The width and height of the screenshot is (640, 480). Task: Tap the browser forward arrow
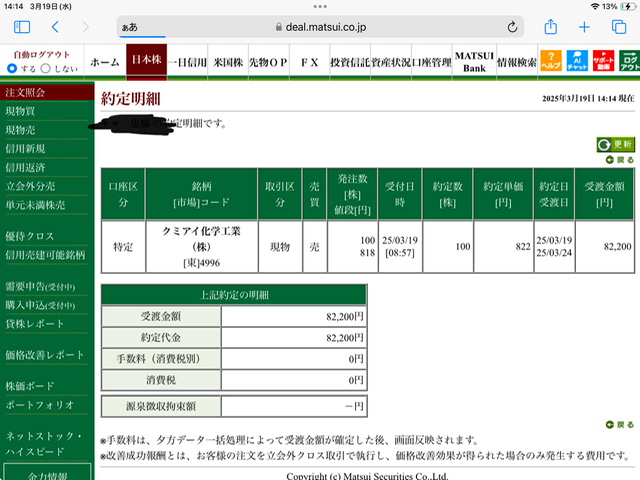pos(85,27)
